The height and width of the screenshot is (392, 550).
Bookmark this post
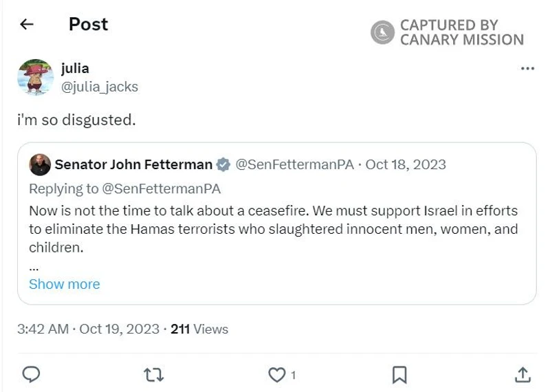point(399,374)
